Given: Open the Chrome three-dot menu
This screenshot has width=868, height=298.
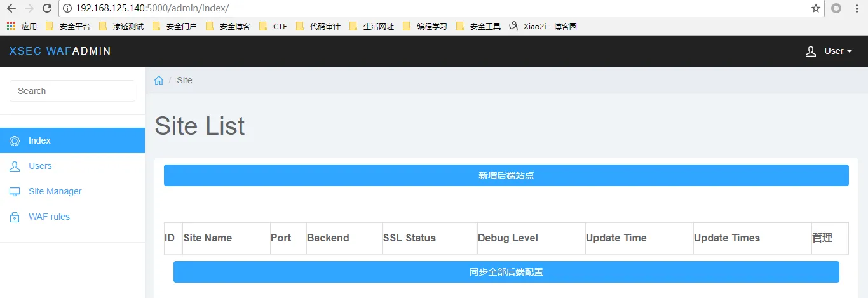Looking at the screenshot, I should 855,8.
